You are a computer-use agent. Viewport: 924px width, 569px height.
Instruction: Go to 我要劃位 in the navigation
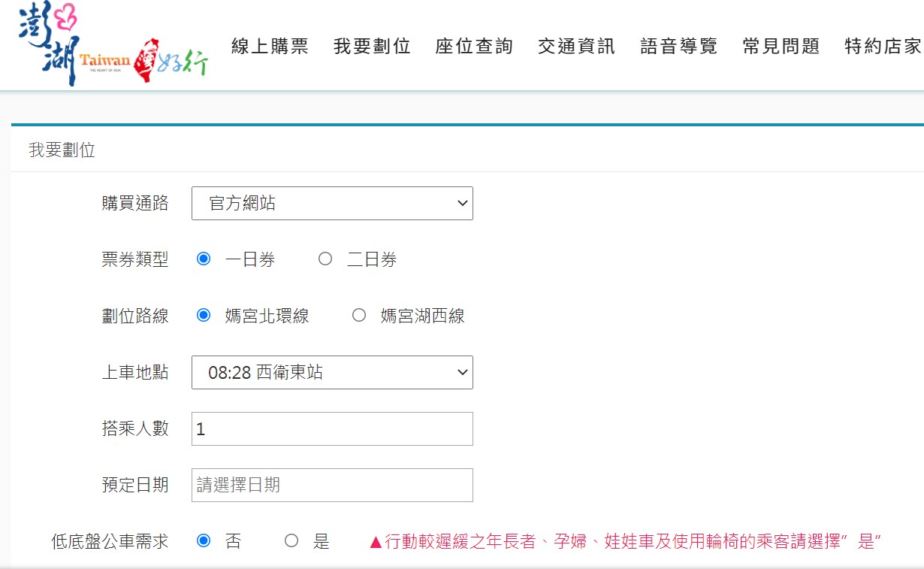[372, 47]
